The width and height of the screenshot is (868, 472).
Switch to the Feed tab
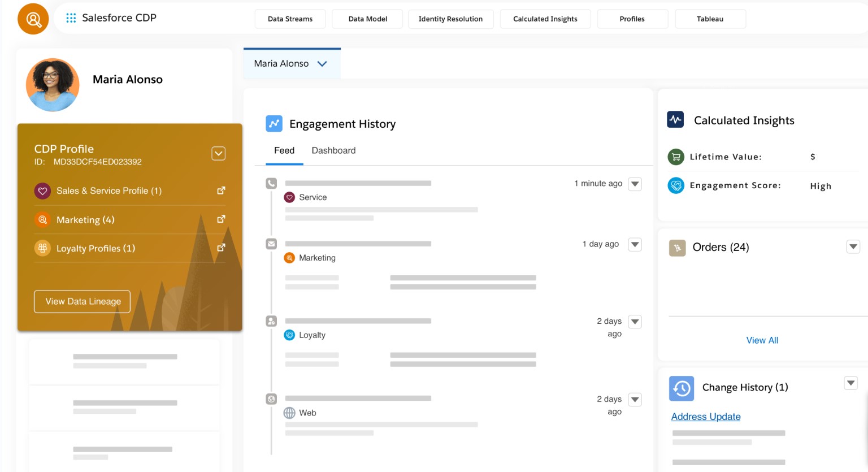pos(284,150)
